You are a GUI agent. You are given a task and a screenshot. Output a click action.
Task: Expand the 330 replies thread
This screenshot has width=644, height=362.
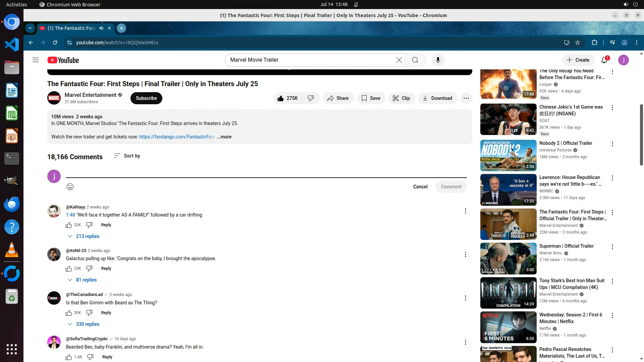click(x=84, y=324)
